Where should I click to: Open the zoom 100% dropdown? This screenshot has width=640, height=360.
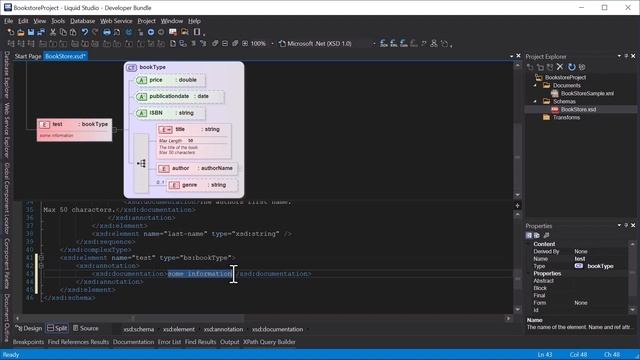272,44
